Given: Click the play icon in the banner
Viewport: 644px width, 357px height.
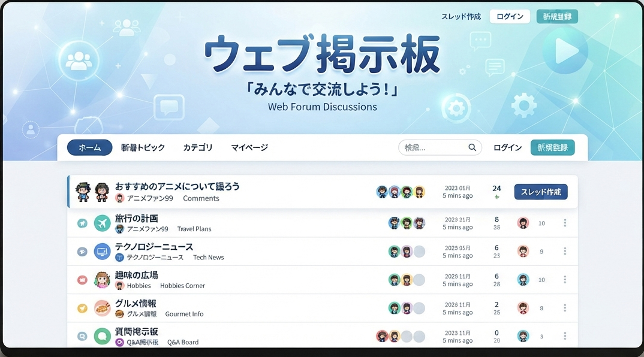Looking at the screenshot, I should (x=565, y=51).
